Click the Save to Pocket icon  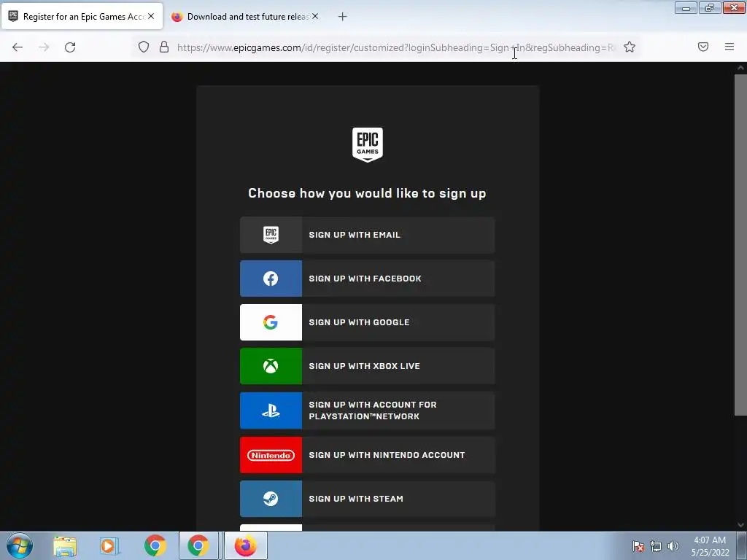point(703,47)
